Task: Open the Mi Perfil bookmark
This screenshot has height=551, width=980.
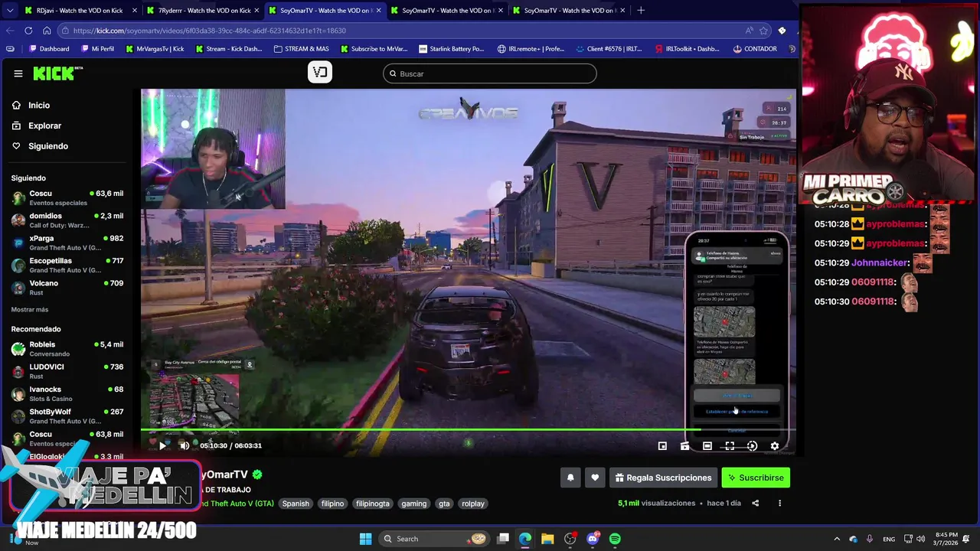Action: point(96,48)
